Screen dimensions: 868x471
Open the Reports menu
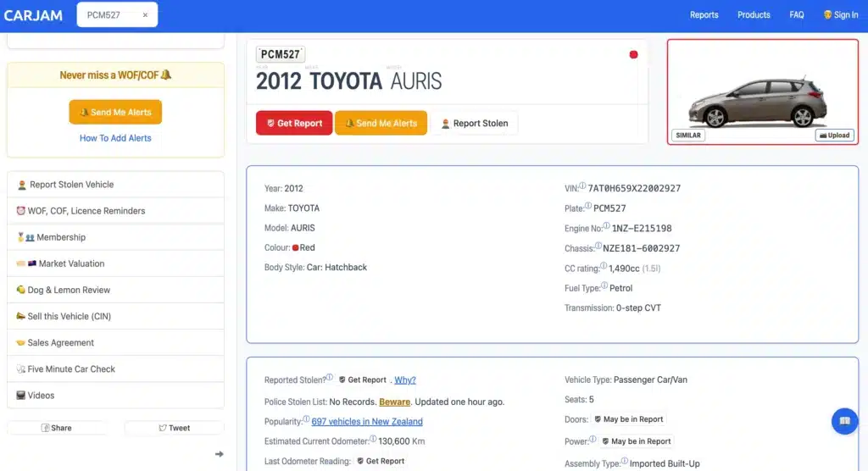click(x=704, y=15)
